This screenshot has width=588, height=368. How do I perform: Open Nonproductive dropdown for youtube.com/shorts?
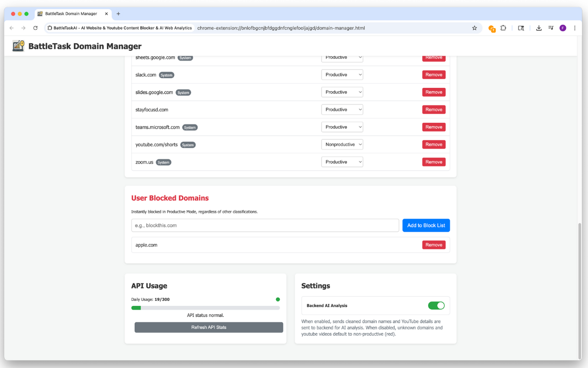(342, 144)
